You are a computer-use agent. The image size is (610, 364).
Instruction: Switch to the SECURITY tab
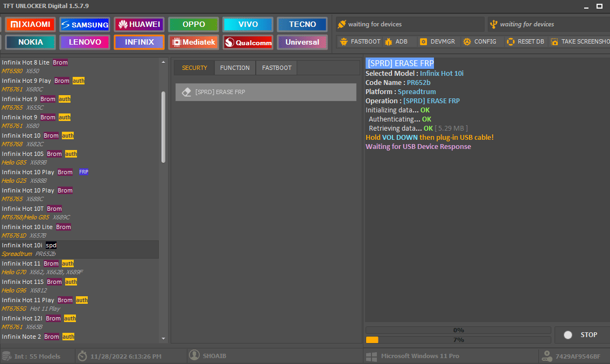194,68
